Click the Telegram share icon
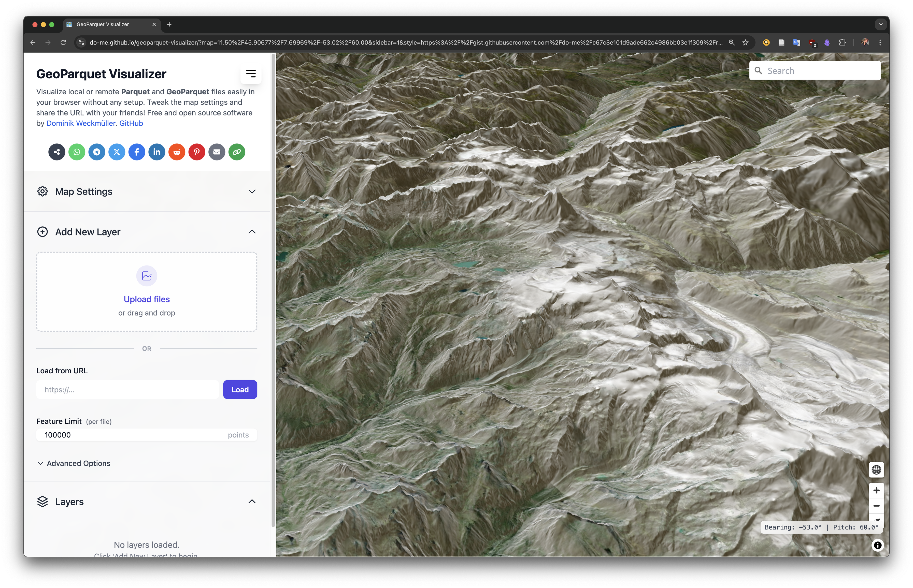This screenshot has height=588, width=913. pos(97,152)
